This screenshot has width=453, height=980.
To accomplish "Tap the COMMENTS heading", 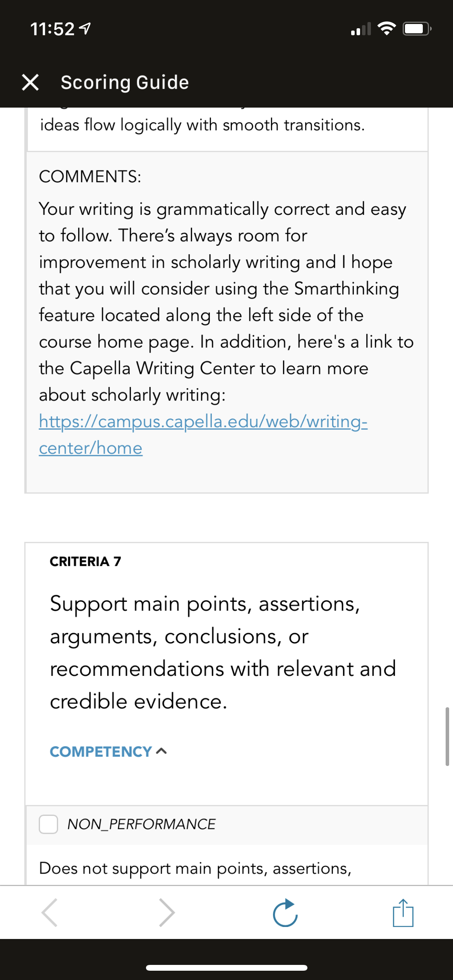I will [90, 176].
